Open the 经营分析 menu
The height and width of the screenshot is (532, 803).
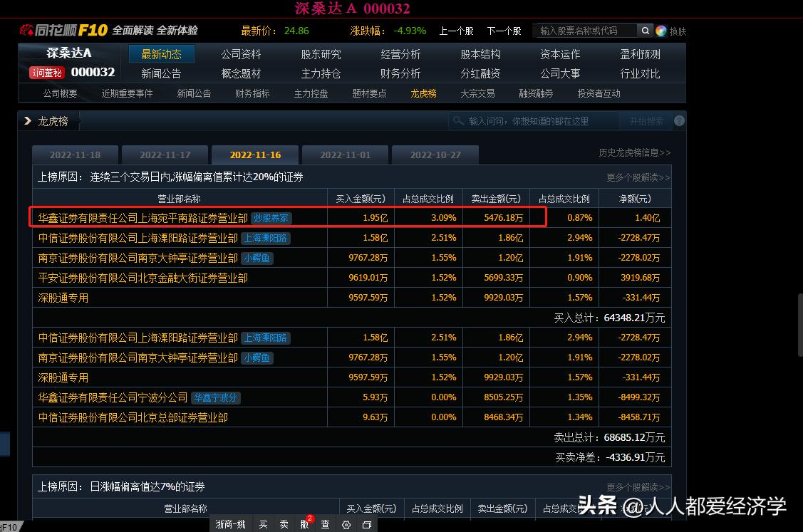click(400, 54)
